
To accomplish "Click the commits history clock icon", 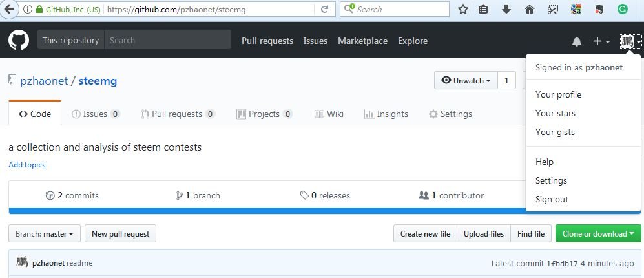I will (50, 196).
